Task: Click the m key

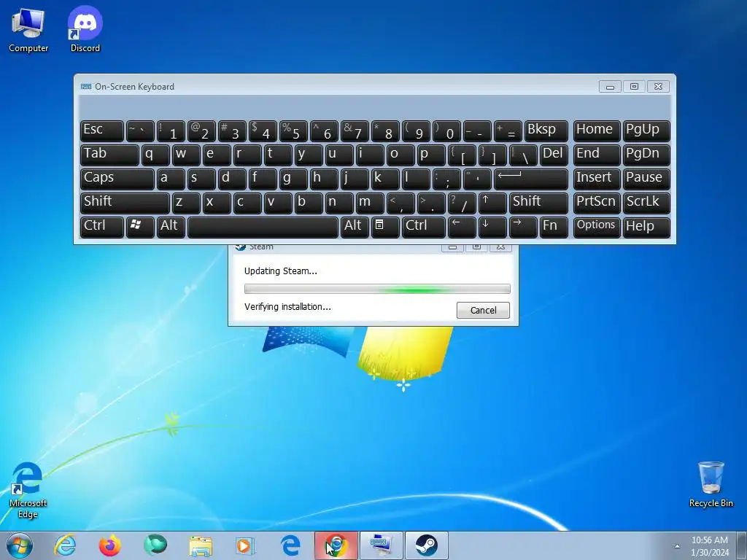Action: [370, 203]
